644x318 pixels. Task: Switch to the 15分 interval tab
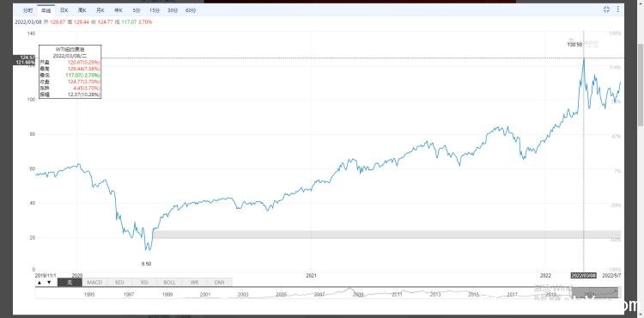155,10
